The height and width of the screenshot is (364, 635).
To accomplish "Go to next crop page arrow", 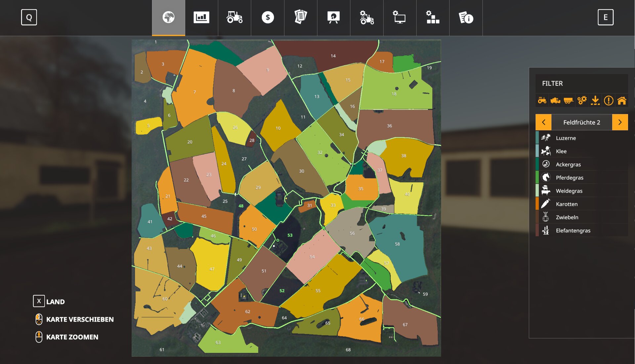I will pyautogui.click(x=620, y=122).
